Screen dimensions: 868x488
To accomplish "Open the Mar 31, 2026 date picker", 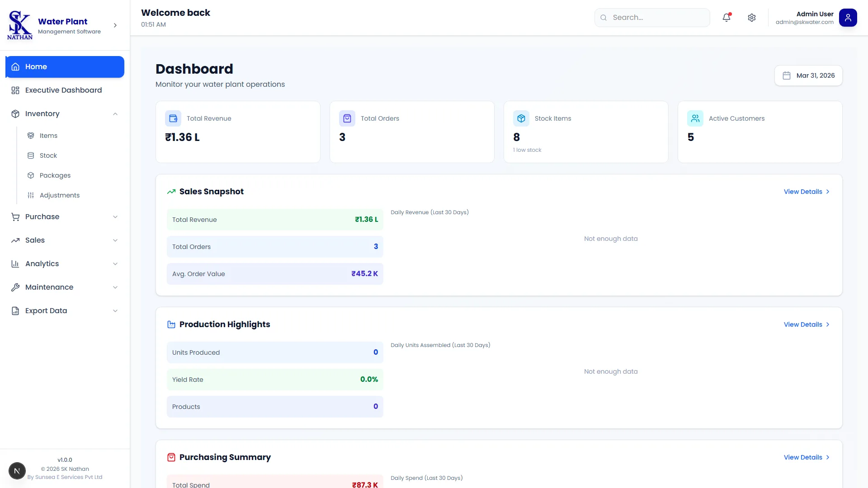I will point(808,75).
